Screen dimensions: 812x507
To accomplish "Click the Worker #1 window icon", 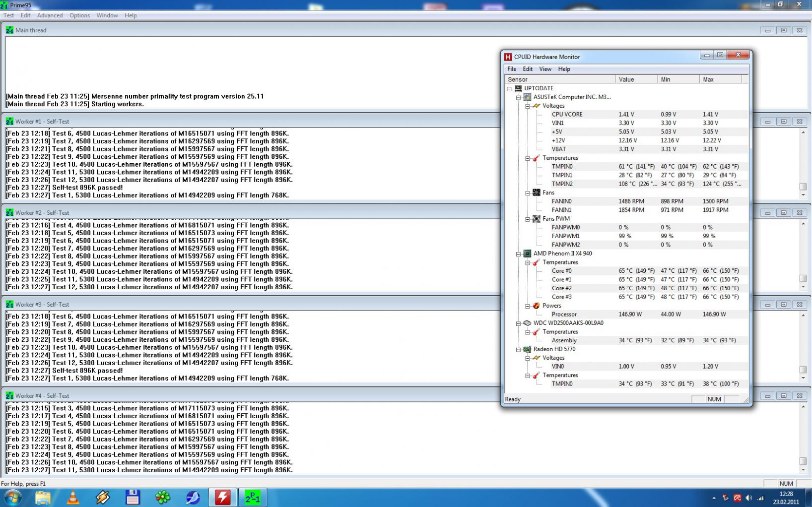I will 9,122.
